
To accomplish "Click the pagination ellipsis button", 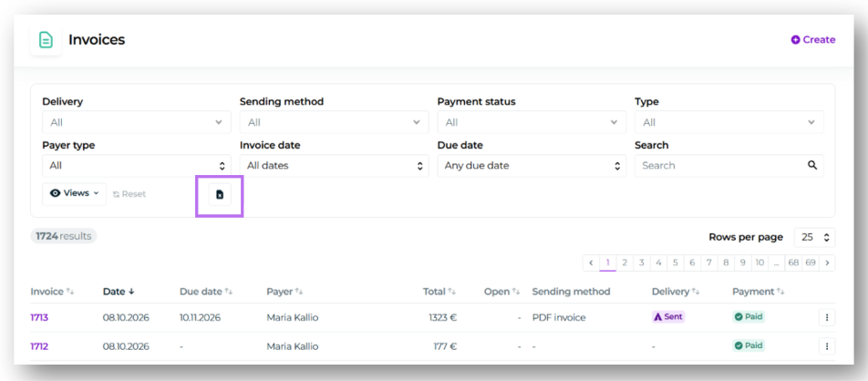I will (777, 263).
